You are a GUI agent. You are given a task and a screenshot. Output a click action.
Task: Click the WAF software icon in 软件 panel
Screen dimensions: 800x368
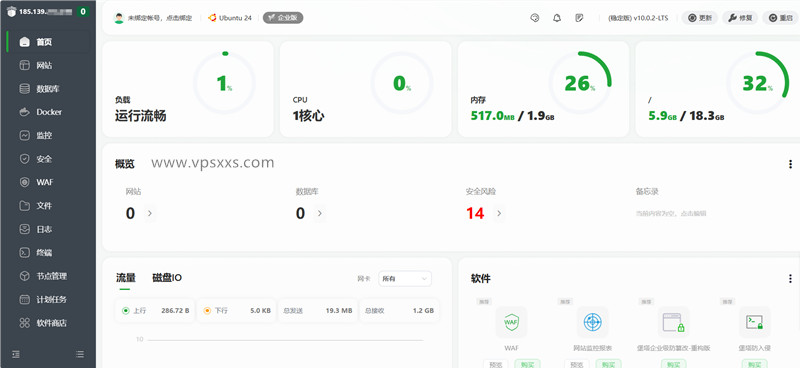coord(511,322)
